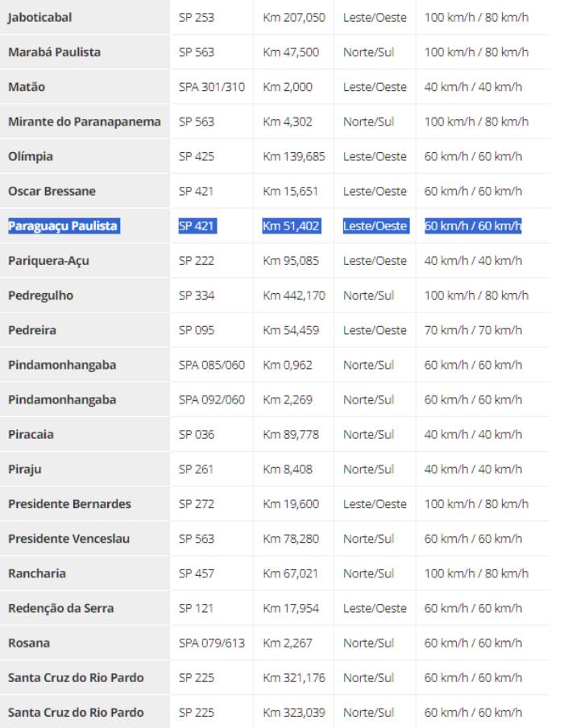Click the Oscar Bressane city cell
The width and height of the screenshot is (564, 728).
click(52, 191)
